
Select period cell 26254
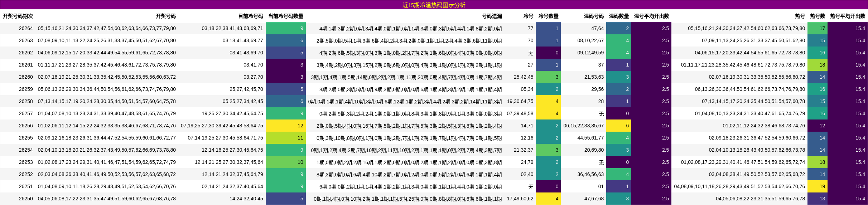[x=26, y=150]
